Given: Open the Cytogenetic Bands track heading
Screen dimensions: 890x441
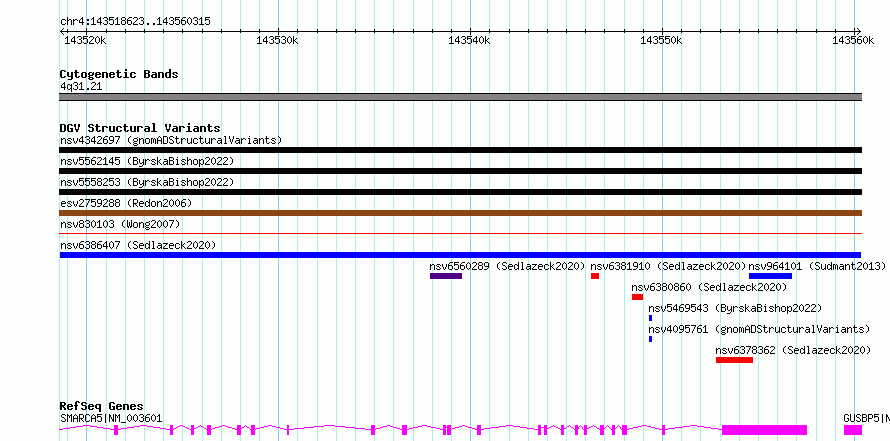Looking at the screenshot, I should [119, 74].
